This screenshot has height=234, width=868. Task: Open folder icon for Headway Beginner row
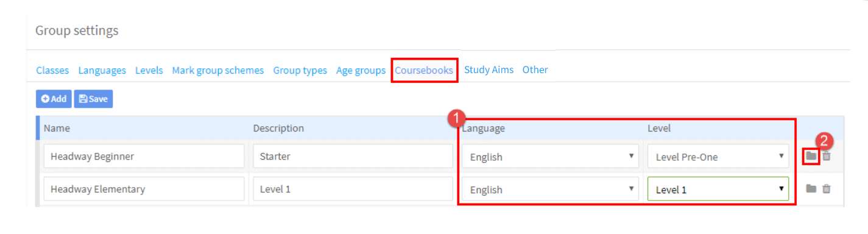click(x=811, y=156)
